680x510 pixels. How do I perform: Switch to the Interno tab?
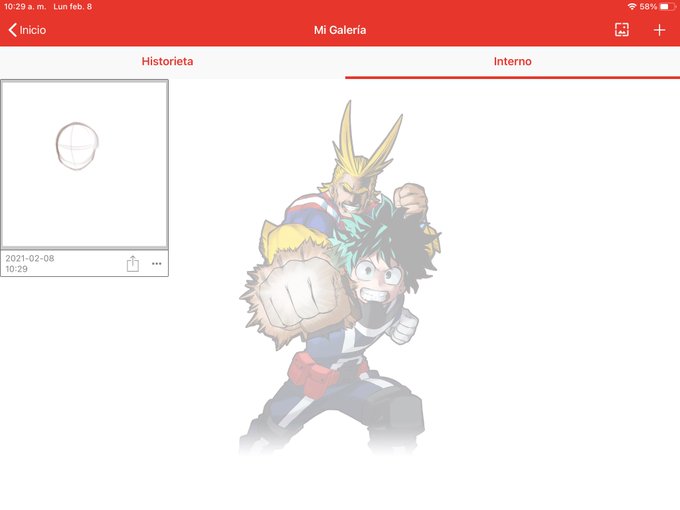[513, 61]
